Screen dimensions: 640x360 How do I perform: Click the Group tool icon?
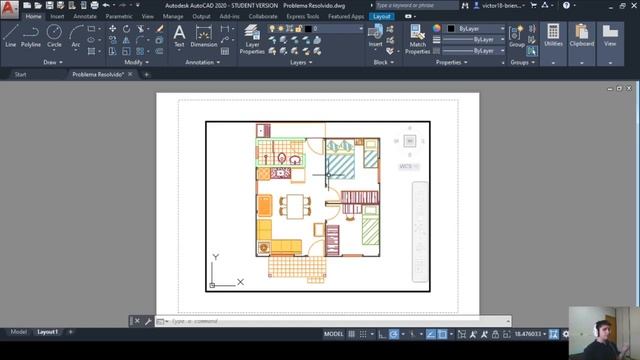(x=517, y=36)
